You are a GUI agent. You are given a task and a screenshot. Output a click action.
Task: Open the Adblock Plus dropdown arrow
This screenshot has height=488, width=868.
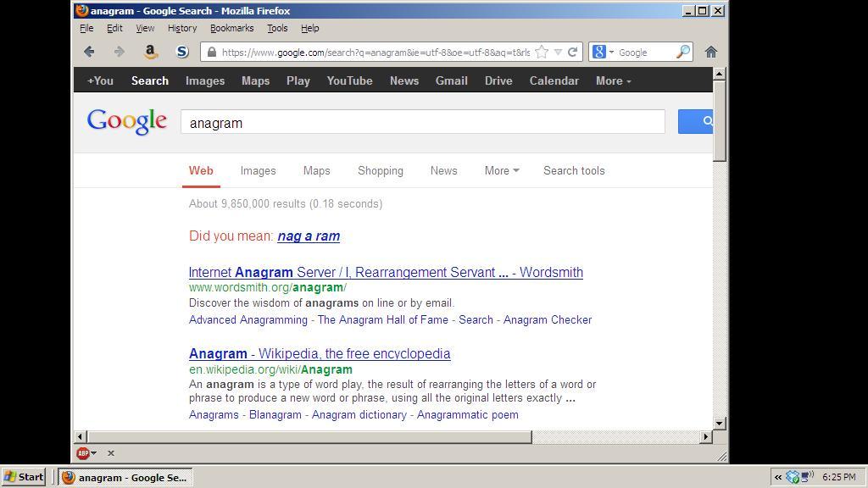93,453
